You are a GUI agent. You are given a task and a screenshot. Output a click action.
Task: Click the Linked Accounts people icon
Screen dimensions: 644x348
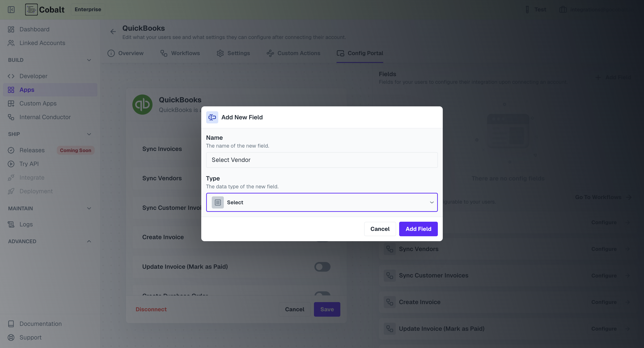coord(11,43)
